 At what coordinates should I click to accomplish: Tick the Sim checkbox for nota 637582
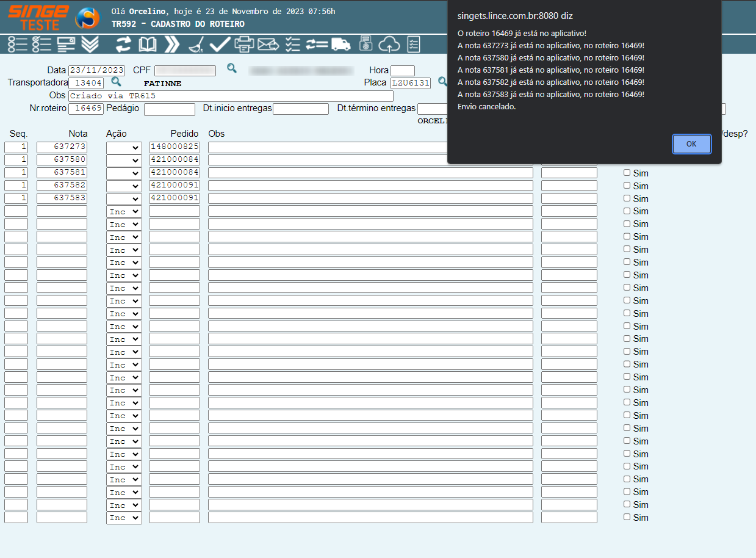point(627,186)
